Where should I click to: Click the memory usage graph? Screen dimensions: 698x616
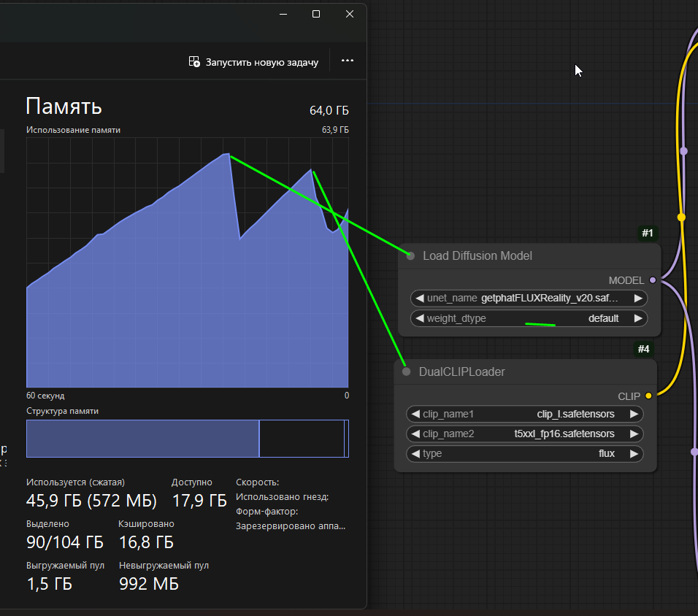point(187,263)
